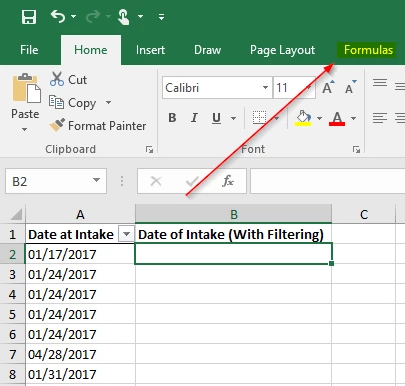Viewport: 405px width, 386px height.
Task: Apply red Font Color
Action: (337, 118)
